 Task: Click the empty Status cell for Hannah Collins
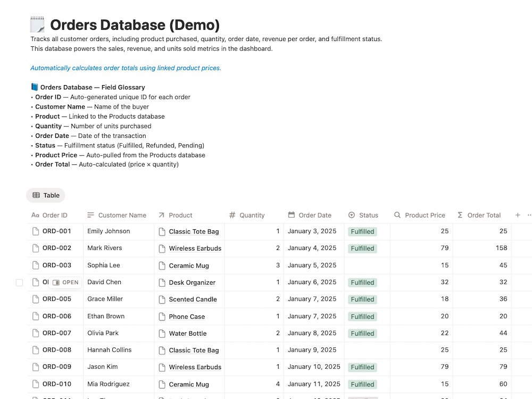(367, 351)
